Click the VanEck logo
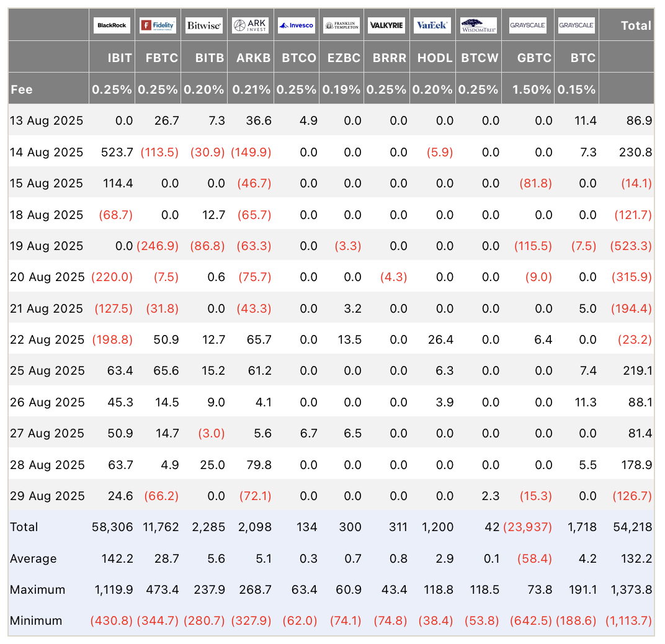Image resolution: width=665 pixels, height=644 pixels. pyautogui.click(x=432, y=25)
